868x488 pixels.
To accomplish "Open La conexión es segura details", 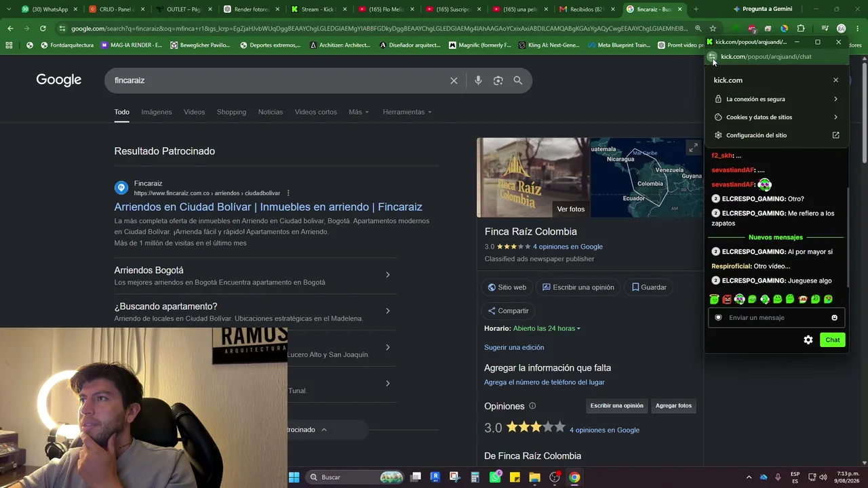I will click(776, 99).
